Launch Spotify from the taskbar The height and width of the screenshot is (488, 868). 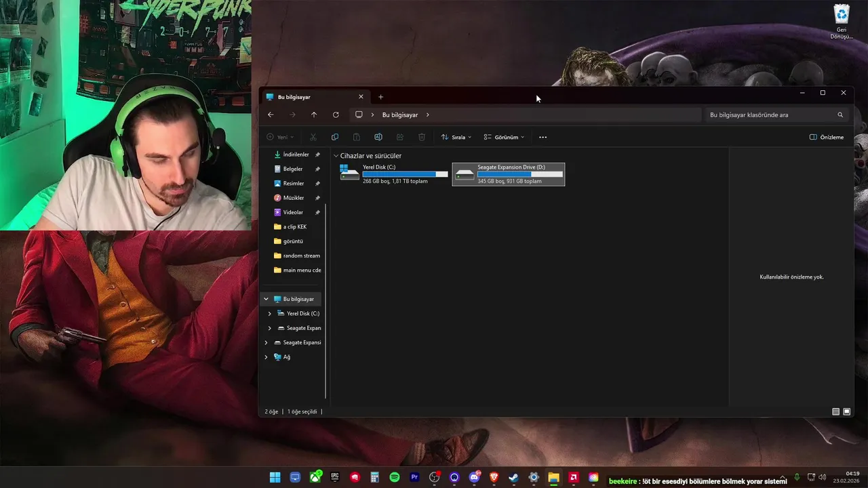(x=395, y=477)
